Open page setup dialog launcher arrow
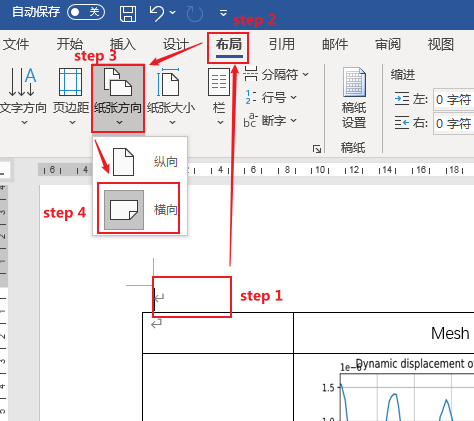 pyautogui.click(x=317, y=149)
